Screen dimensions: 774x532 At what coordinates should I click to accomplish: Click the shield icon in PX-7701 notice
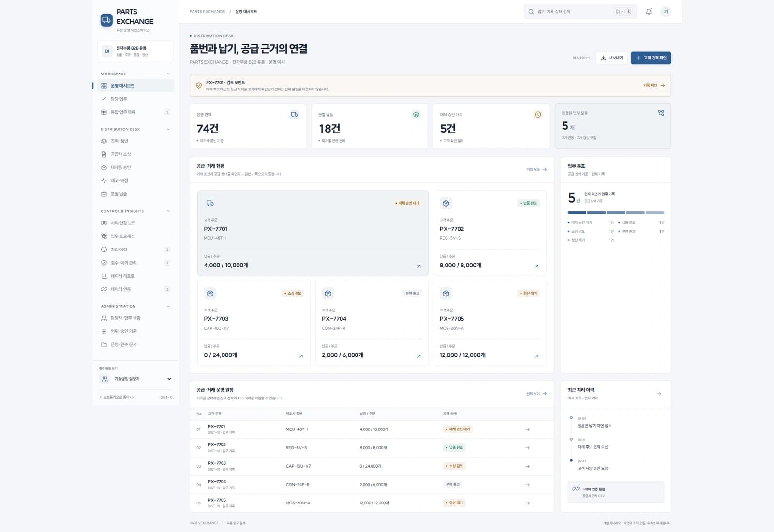tap(199, 86)
